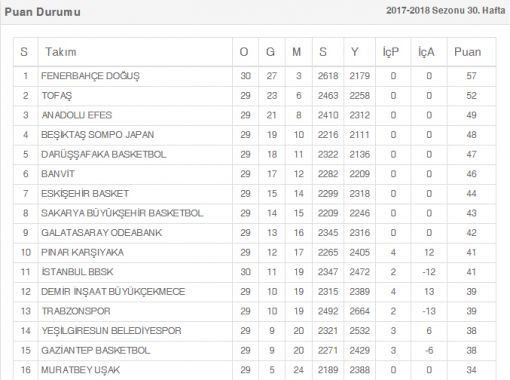Click Tofaş's 52 points value
This screenshot has width=510, height=380.
(x=471, y=96)
